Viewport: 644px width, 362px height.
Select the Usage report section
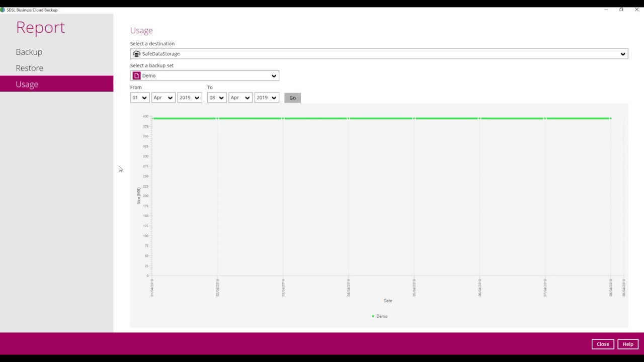point(56,84)
